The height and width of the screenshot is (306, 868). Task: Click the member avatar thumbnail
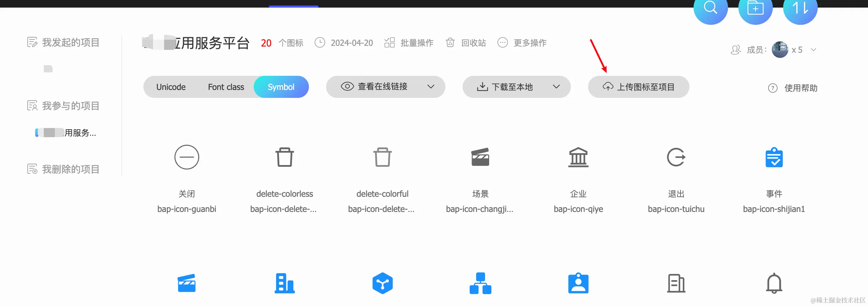780,50
